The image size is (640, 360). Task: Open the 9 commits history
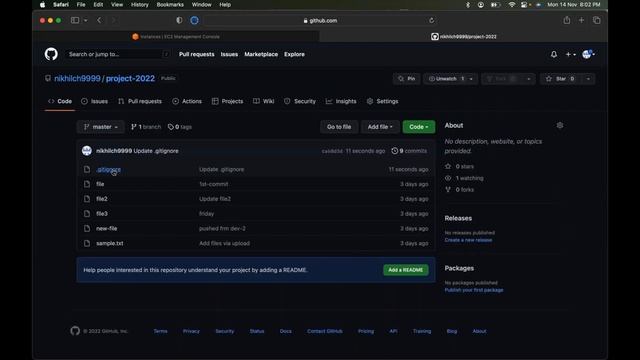pyautogui.click(x=409, y=151)
